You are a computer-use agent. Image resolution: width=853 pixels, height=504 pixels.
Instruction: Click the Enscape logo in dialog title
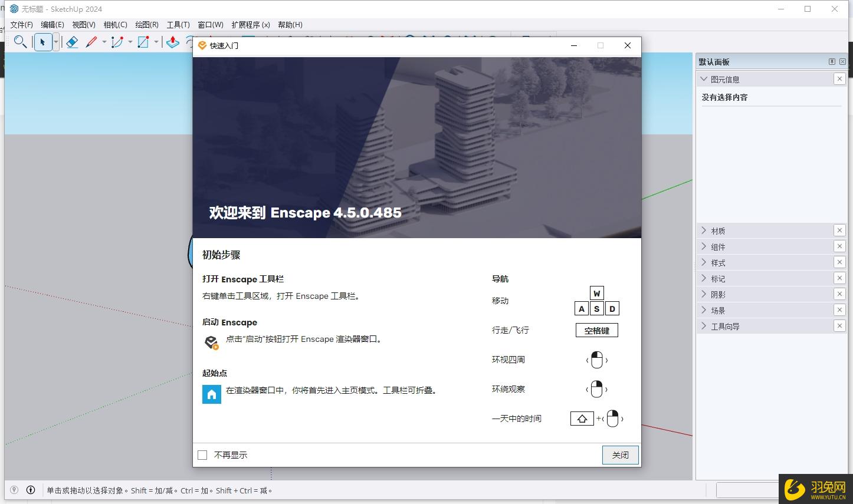pos(202,45)
